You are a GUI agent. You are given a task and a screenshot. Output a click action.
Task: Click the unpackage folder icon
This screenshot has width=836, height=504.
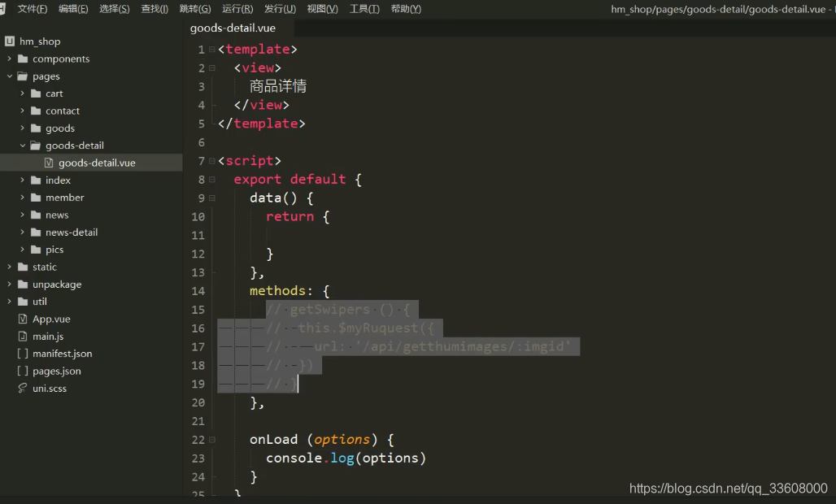[23, 284]
